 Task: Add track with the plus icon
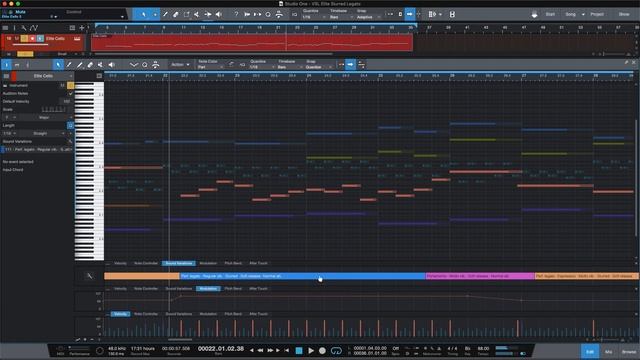click(82, 28)
